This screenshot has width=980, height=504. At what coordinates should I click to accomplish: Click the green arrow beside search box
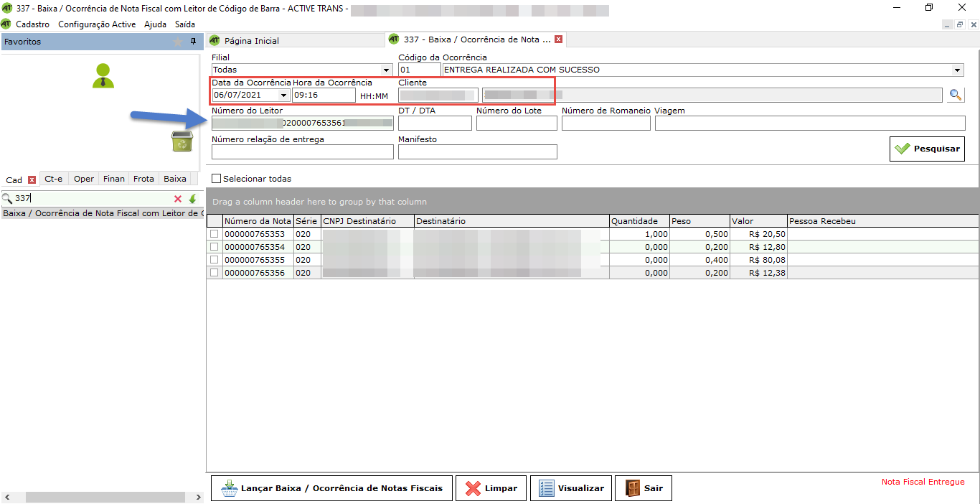(x=192, y=199)
